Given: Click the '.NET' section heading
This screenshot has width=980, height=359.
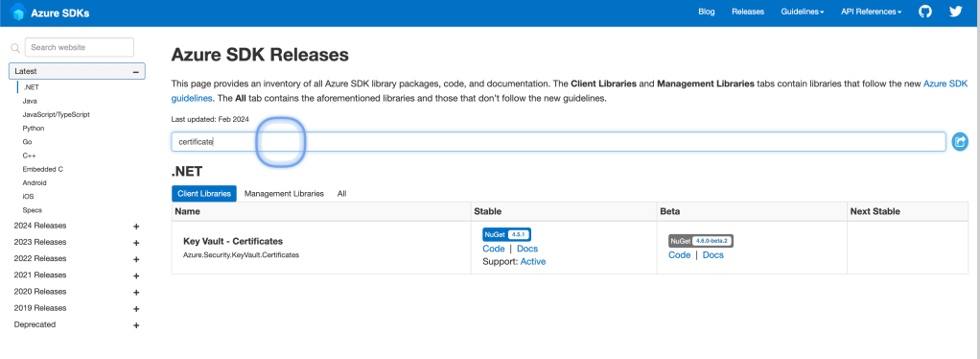Looking at the screenshot, I should (187, 172).
